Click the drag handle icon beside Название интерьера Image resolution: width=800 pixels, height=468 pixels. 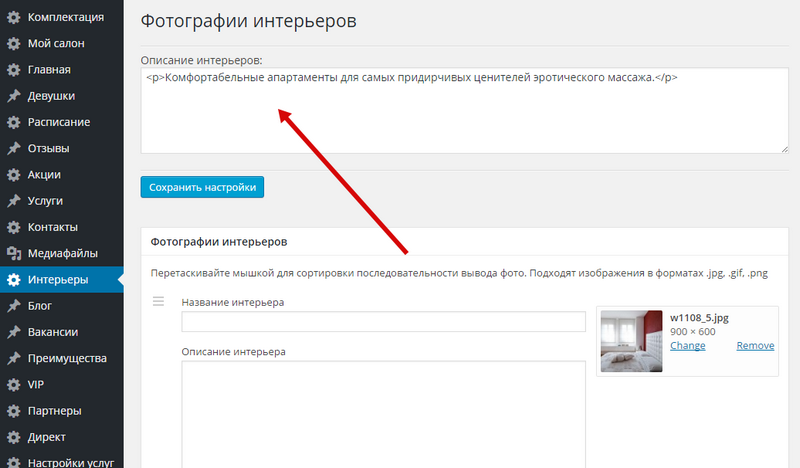click(158, 302)
